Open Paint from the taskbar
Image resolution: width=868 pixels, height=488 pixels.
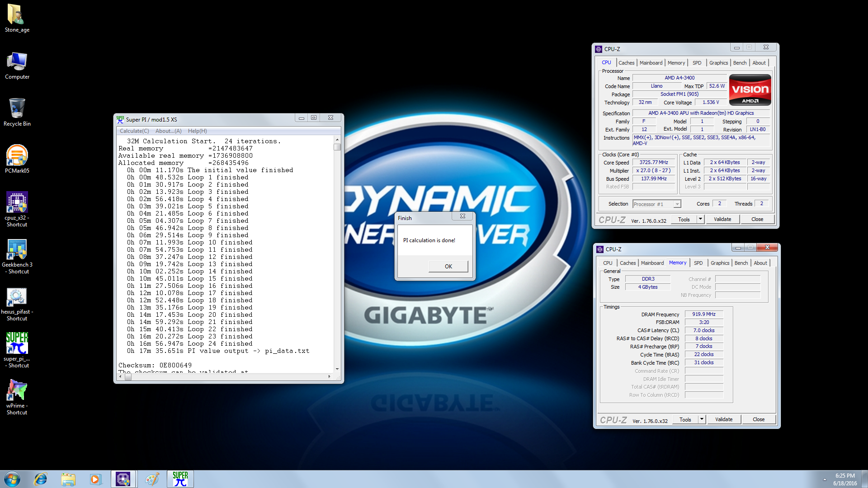[x=152, y=479]
